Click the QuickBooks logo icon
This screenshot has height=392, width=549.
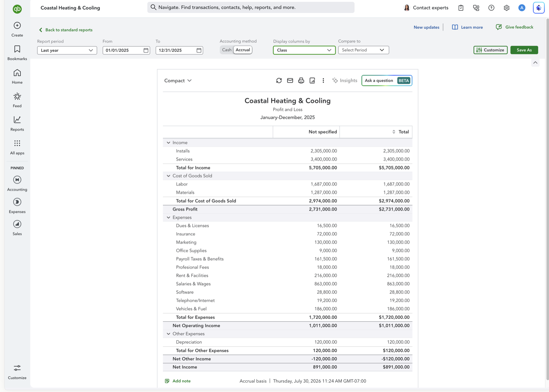pos(17,9)
